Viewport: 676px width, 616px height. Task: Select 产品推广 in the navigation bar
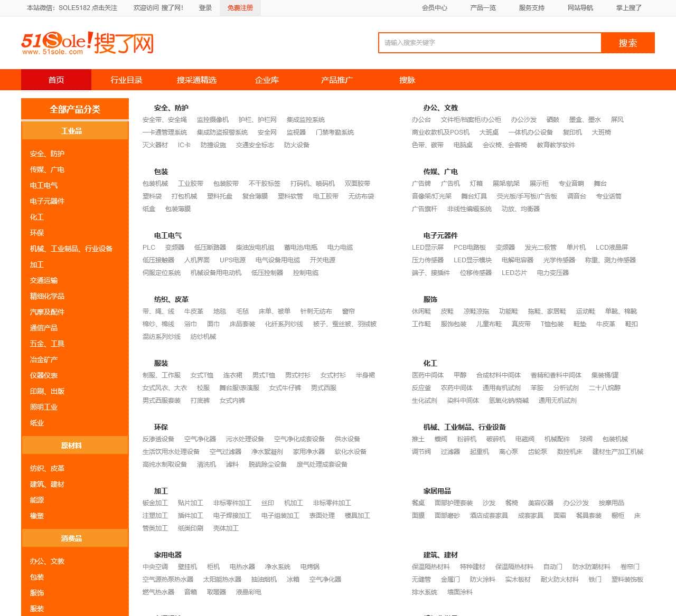(x=336, y=80)
